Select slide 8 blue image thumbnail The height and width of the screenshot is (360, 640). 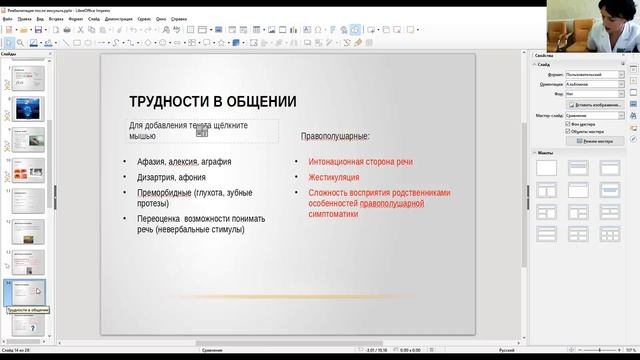click(x=28, y=109)
